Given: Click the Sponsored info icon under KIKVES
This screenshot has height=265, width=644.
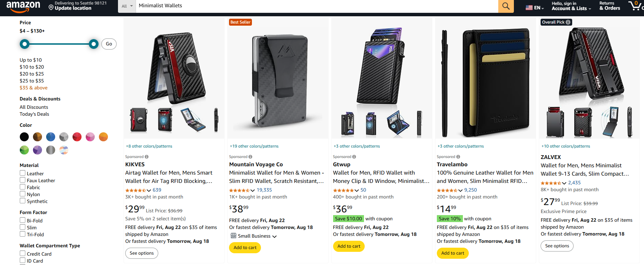Looking at the screenshot, I should [x=147, y=157].
